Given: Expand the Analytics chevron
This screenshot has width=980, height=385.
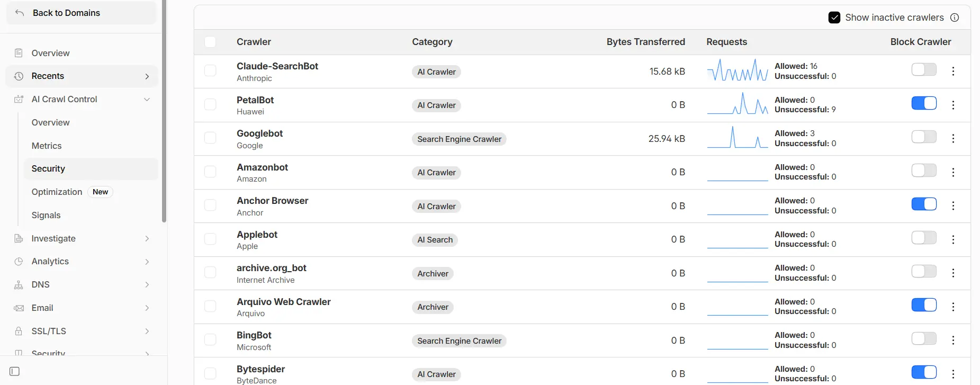Looking at the screenshot, I should [147, 262].
